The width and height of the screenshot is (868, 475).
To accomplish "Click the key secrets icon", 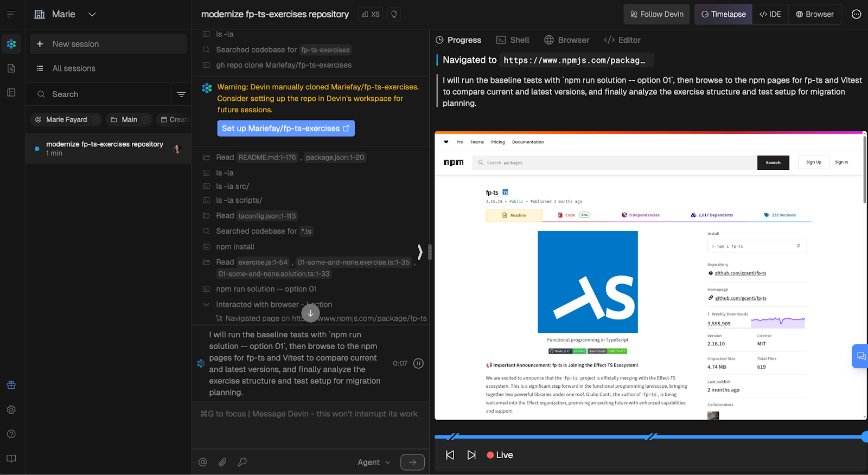I will [242, 462].
